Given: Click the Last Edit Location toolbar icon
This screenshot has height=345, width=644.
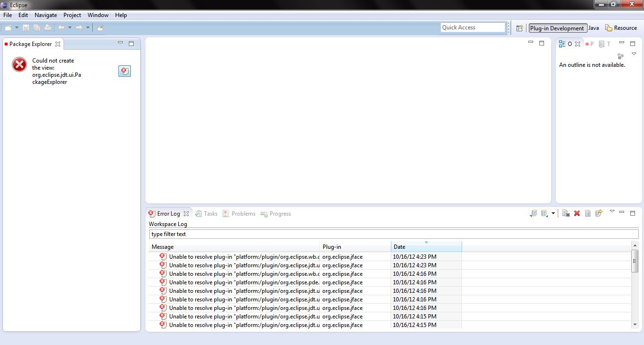Looking at the screenshot, I should click(100, 27).
